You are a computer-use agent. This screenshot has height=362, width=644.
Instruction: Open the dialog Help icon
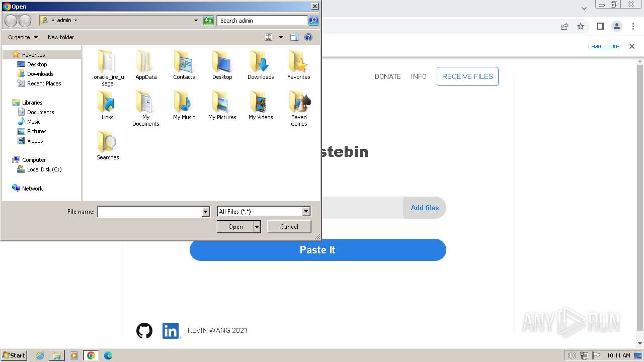[308, 37]
